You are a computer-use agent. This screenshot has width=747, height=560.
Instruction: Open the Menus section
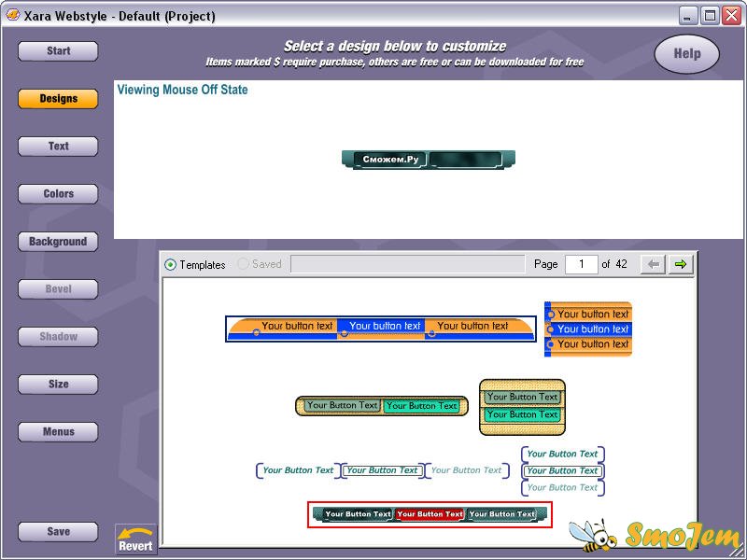coord(58,432)
